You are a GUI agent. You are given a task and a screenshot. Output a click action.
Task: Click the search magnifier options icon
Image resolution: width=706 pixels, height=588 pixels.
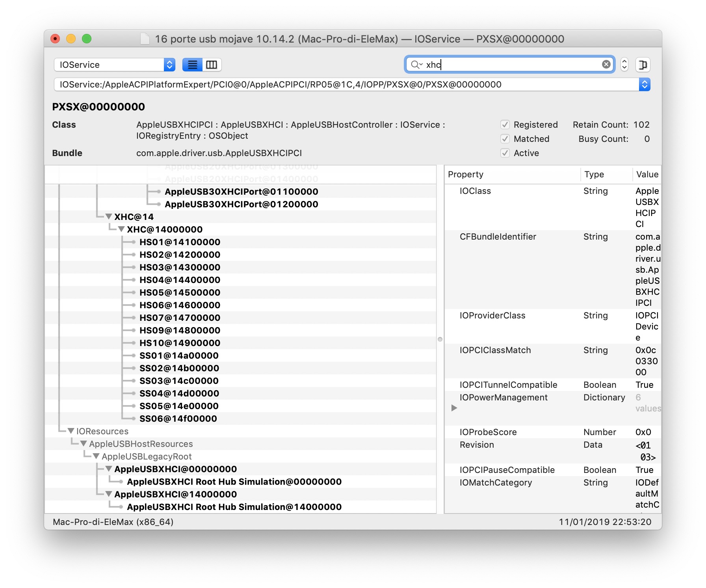(x=416, y=65)
